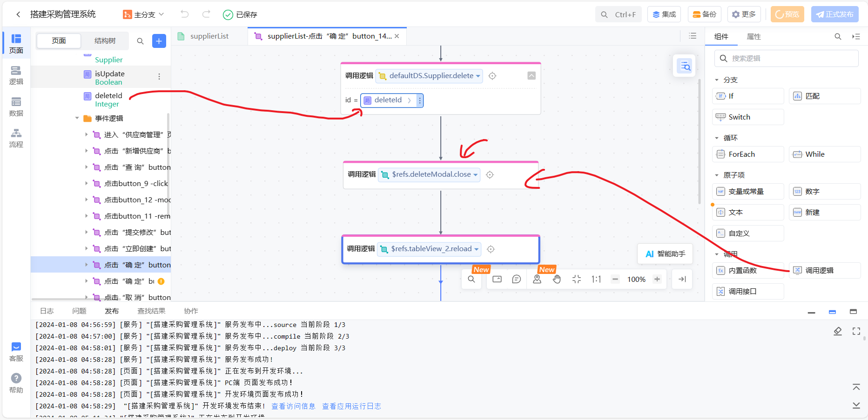Switch to the 页面 tab in the left panel
Viewport: 868px width, 420px height.
59,41
